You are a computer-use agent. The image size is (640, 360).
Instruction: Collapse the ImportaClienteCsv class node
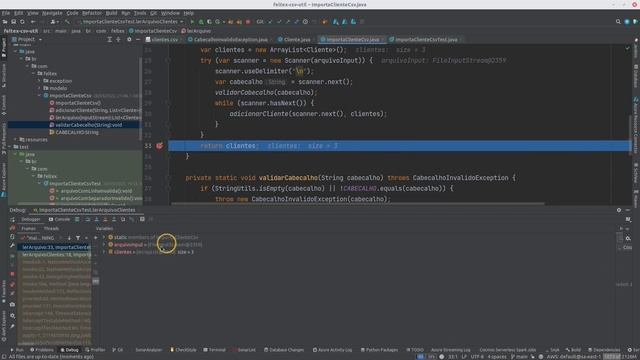(x=40, y=96)
